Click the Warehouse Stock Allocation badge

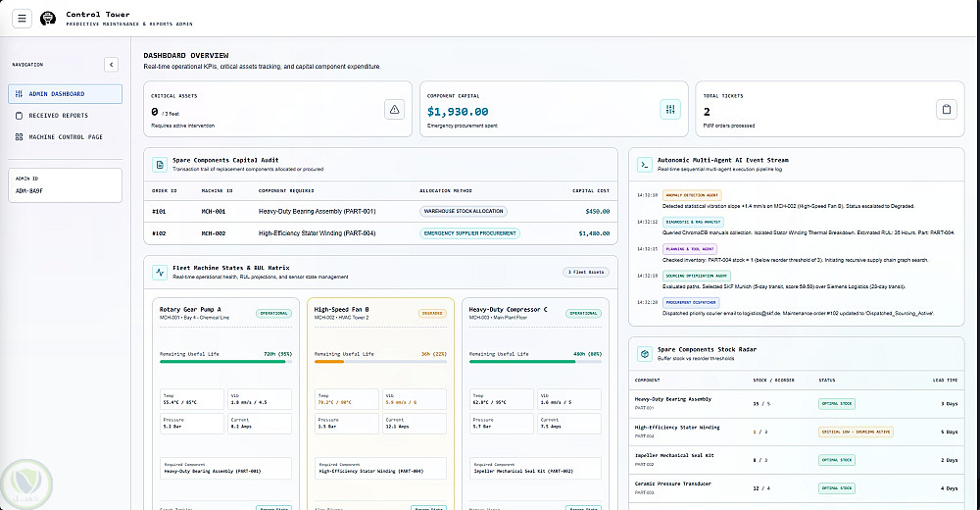(x=464, y=212)
